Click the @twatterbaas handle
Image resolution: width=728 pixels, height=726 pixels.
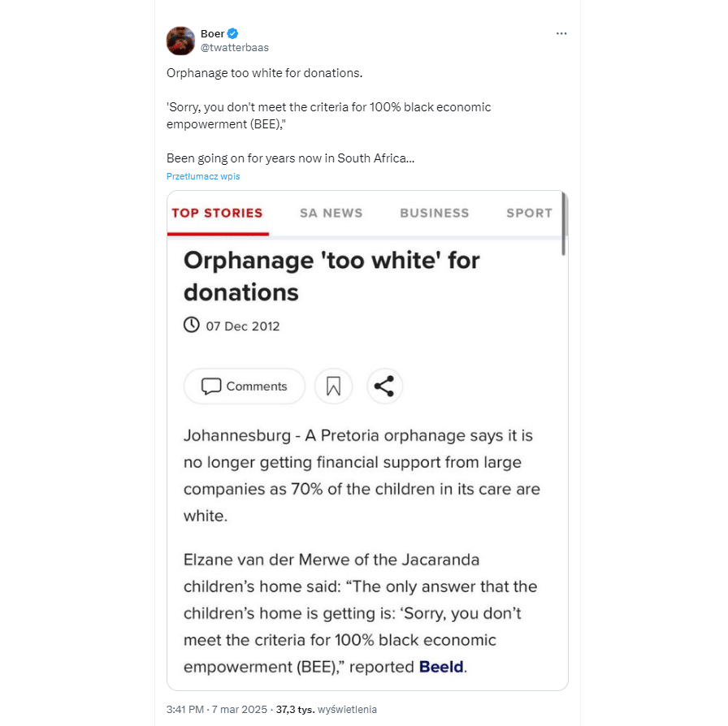pyautogui.click(x=234, y=47)
